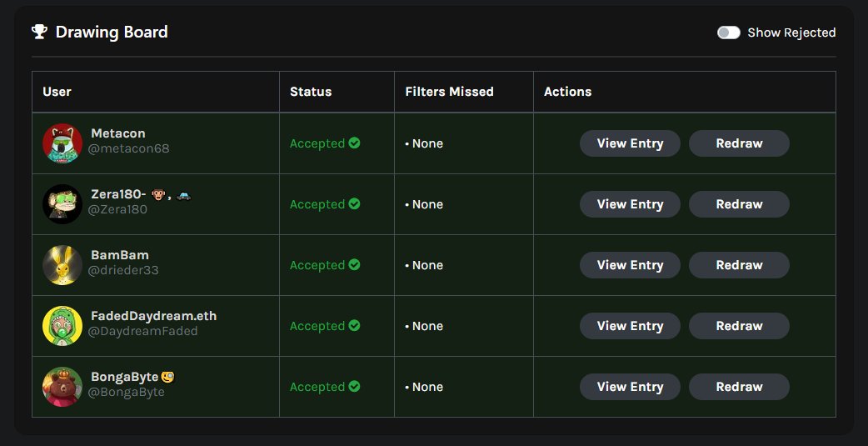Click the green check icon in Zera180's row

[354, 204]
